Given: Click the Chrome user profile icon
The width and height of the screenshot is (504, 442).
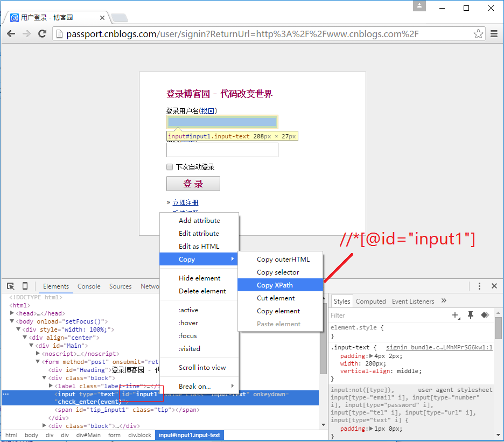Looking at the screenshot, I should point(419,6).
